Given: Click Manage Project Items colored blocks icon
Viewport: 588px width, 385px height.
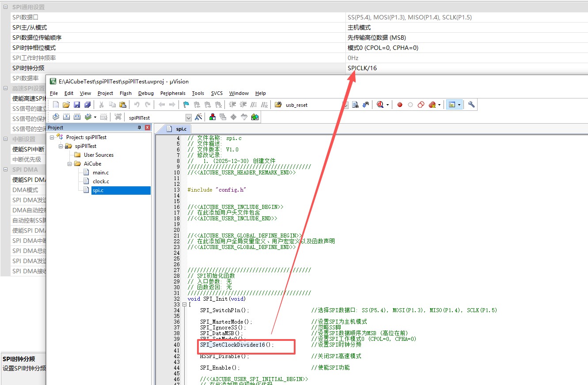Looking at the screenshot, I should click(x=212, y=117).
